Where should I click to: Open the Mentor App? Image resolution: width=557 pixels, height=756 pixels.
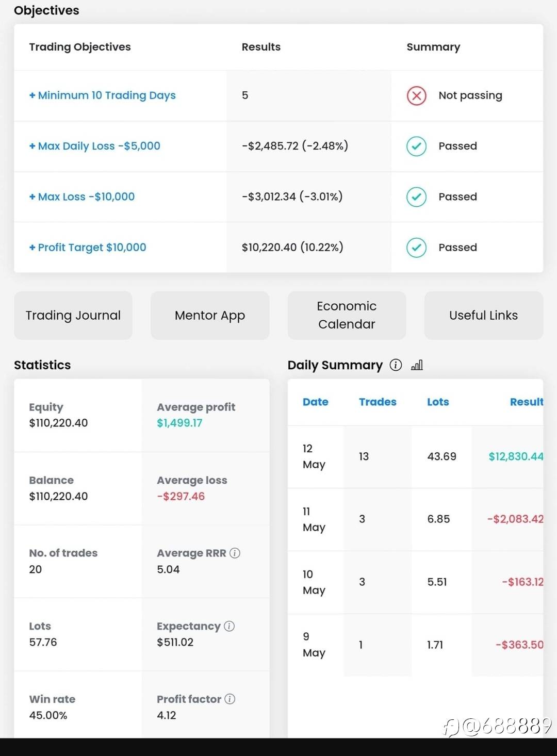pyautogui.click(x=210, y=315)
